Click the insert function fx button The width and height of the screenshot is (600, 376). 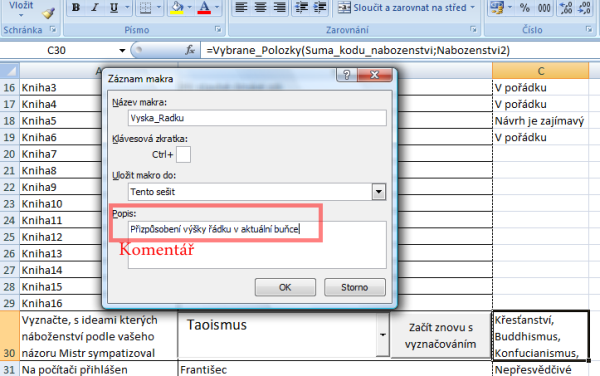click(190, 50)
